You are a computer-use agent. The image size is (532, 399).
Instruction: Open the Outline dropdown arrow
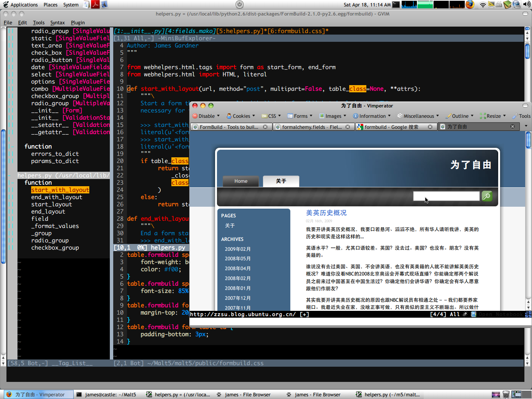coord(472,116)
